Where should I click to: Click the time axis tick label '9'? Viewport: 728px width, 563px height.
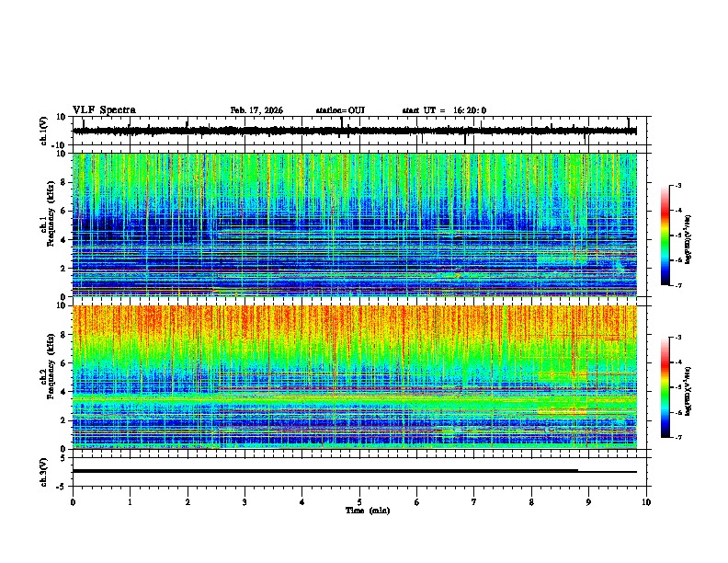pyautogui.click(x=588, y=502)
